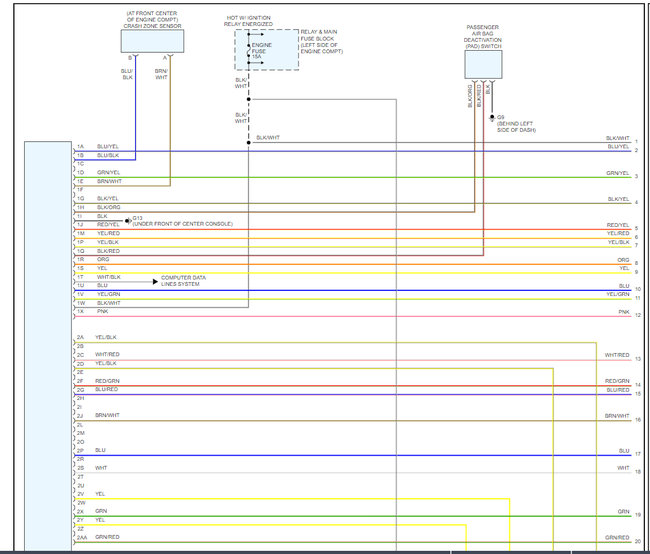Screen dimensions: 650x554
Task: Click the 'HOT W/ IGNITION RELAY ENERGIZED' text
Action: click(x=248, y=21)
